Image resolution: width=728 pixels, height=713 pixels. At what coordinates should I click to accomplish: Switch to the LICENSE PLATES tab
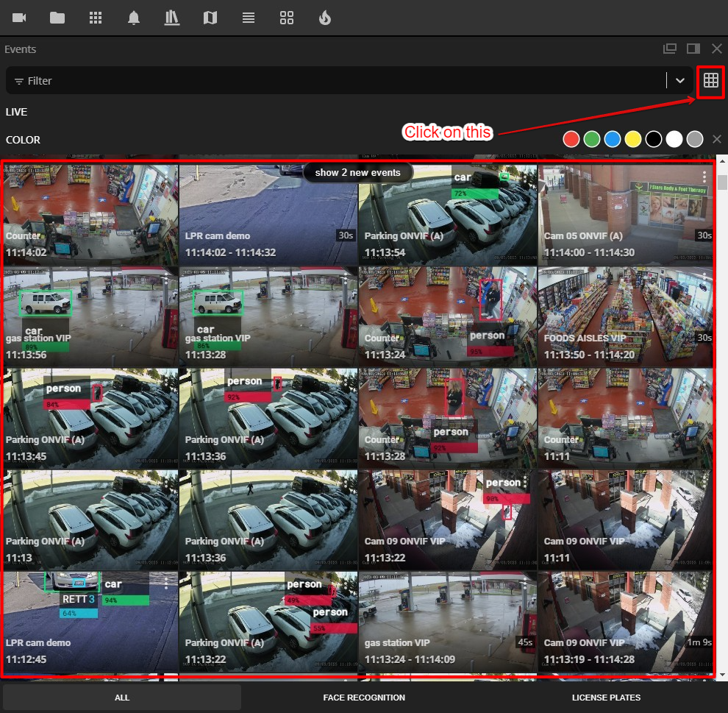click(606, 698)
